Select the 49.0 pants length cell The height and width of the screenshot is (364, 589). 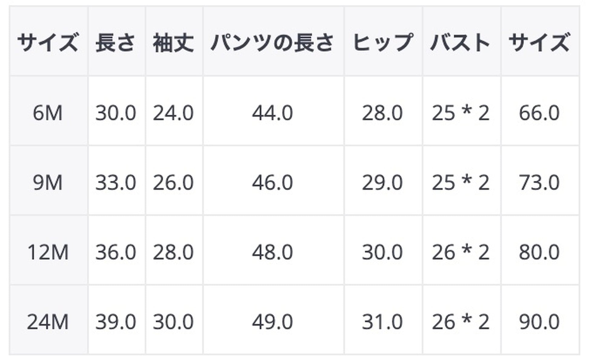273,322
